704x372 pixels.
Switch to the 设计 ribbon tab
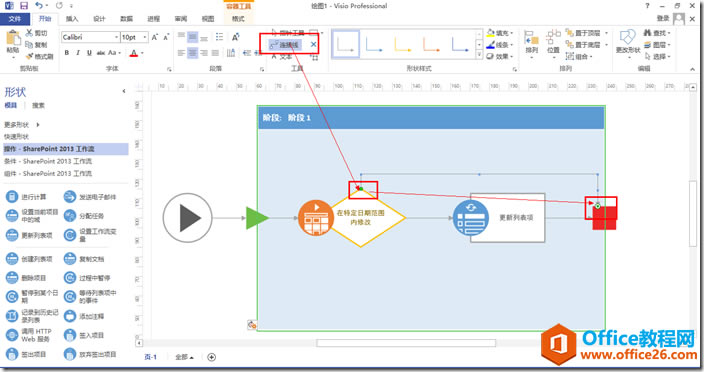(x=99, y=19)
